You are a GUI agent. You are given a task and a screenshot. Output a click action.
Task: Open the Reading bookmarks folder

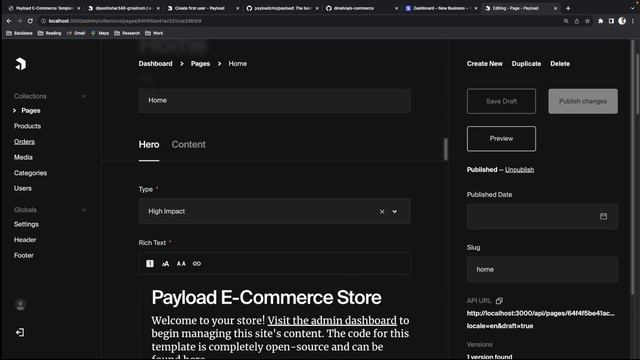coord(49,33)
